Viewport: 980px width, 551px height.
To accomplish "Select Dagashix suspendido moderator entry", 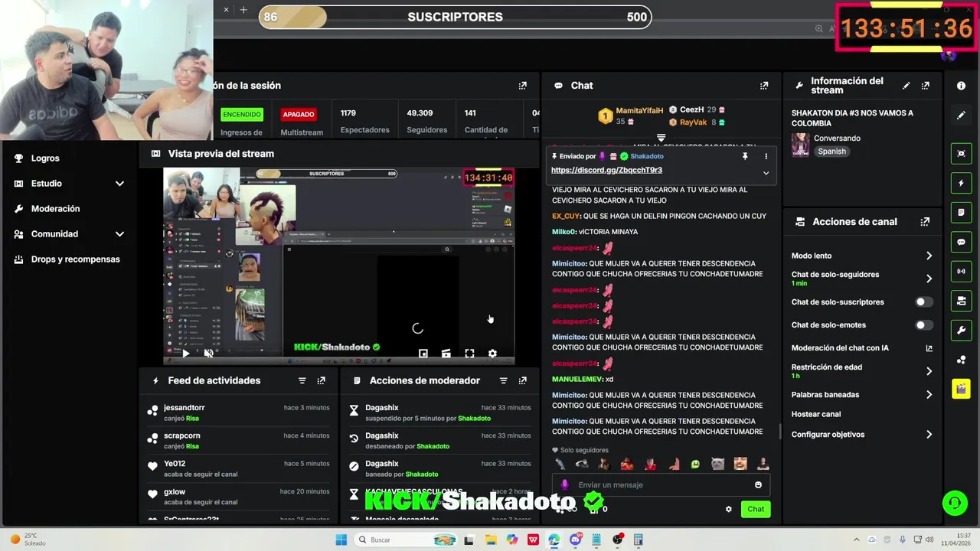I will (x=439, y=412).
